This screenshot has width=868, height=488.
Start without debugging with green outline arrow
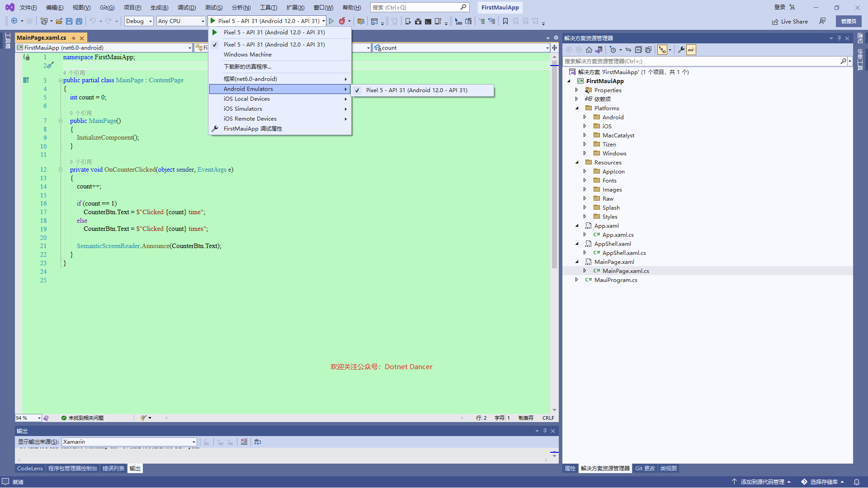coord(331,21)
